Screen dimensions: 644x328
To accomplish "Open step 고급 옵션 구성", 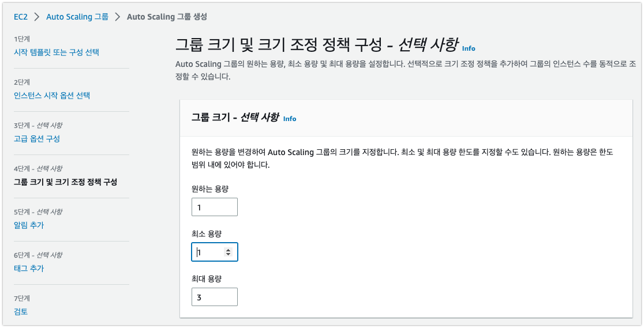I will point(36,139).
